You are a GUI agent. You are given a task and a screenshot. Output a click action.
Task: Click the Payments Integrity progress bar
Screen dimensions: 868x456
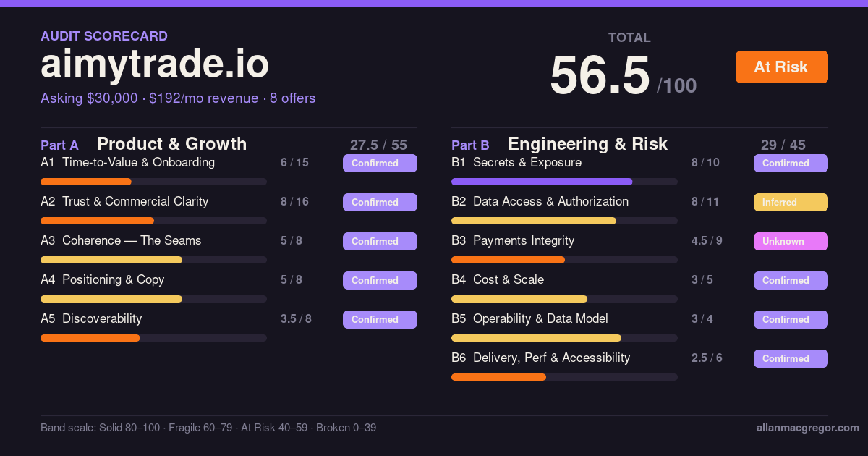coord(564,260)
